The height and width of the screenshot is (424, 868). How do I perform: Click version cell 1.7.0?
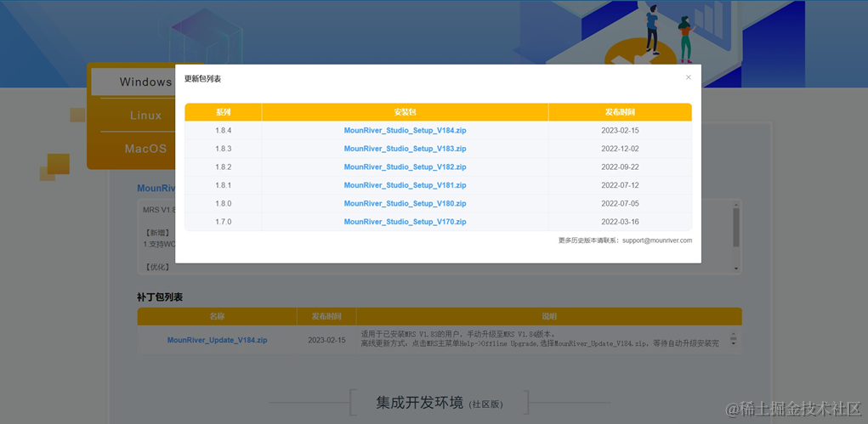(223, 222)
